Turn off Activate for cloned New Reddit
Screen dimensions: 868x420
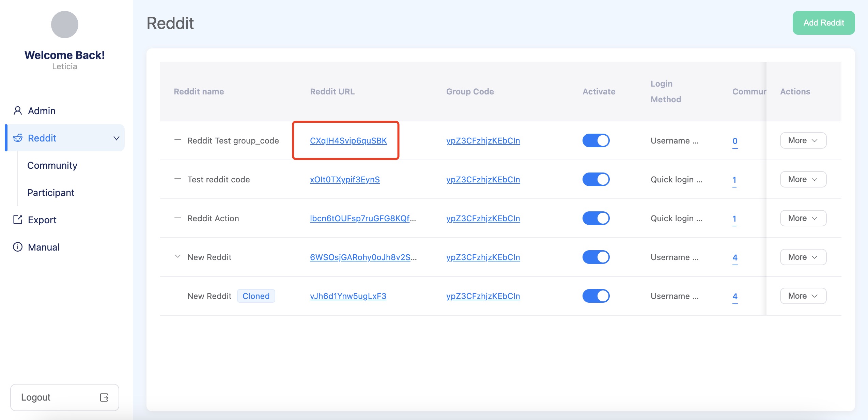point(596,296)
